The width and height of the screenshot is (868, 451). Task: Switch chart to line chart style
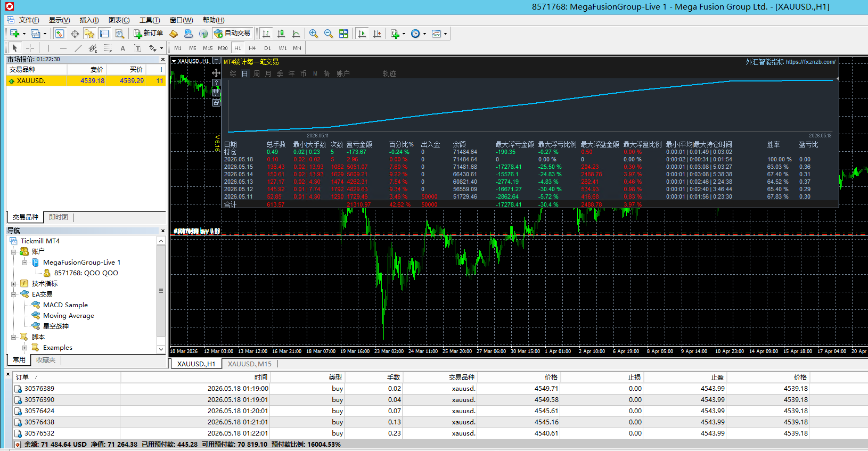296,34
